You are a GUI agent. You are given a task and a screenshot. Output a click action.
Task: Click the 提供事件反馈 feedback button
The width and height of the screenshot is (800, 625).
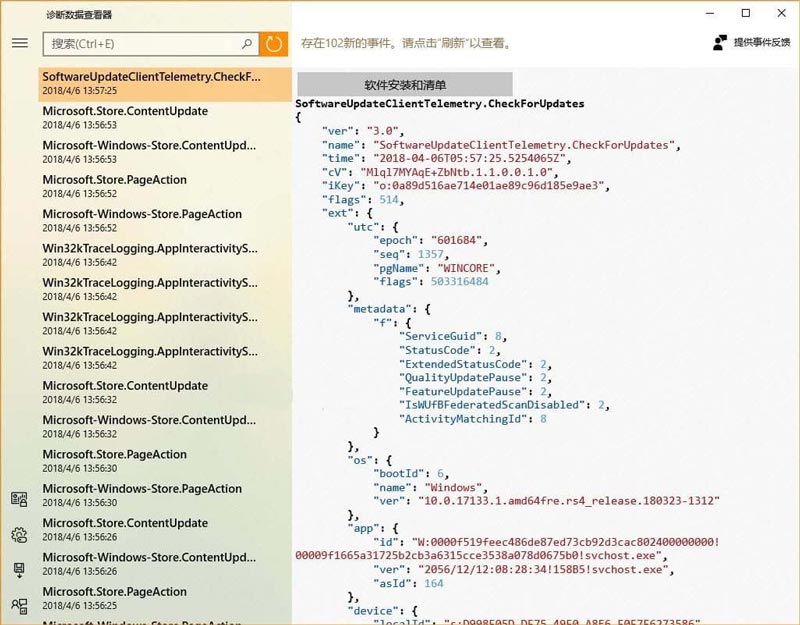[x=752, y=43]
